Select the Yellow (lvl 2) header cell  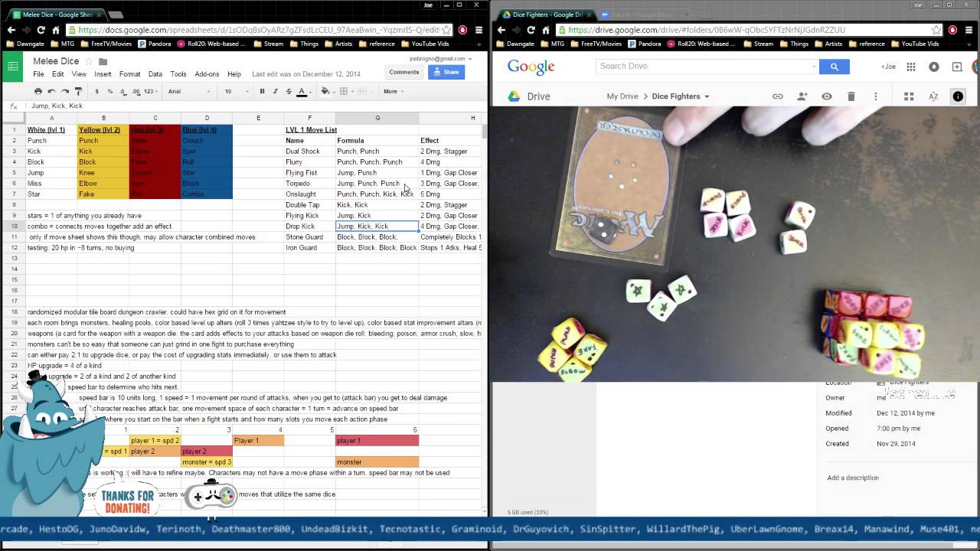pos(103,129)
